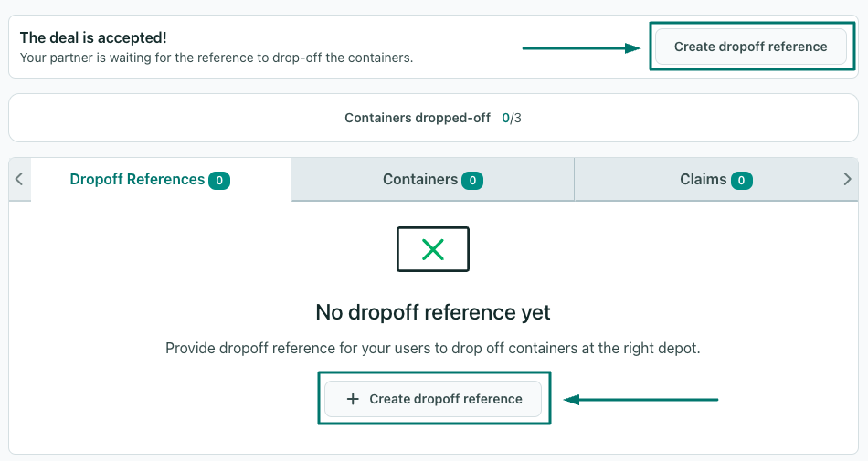This screenshot has width=868, height=461.
Task: Click the plus Create dropoff reference button
Action: click(x=433, y=399)
